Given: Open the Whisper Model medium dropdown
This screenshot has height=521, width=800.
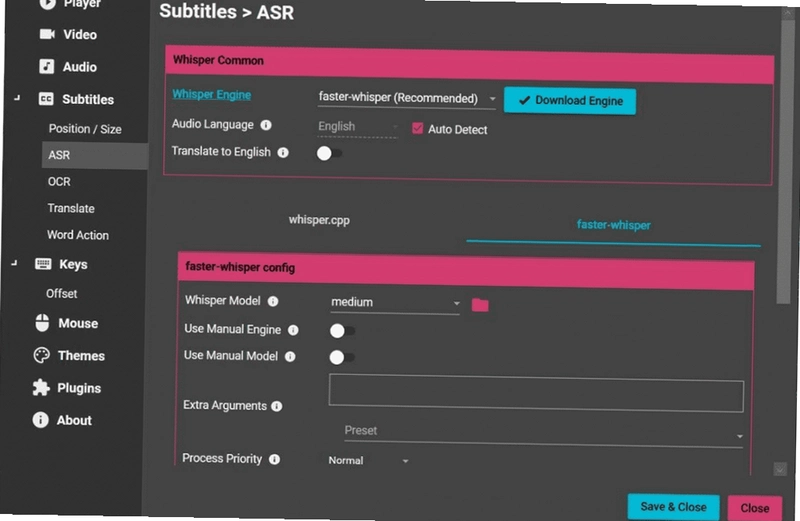Looking at the screenshot, I should point(395,303).
